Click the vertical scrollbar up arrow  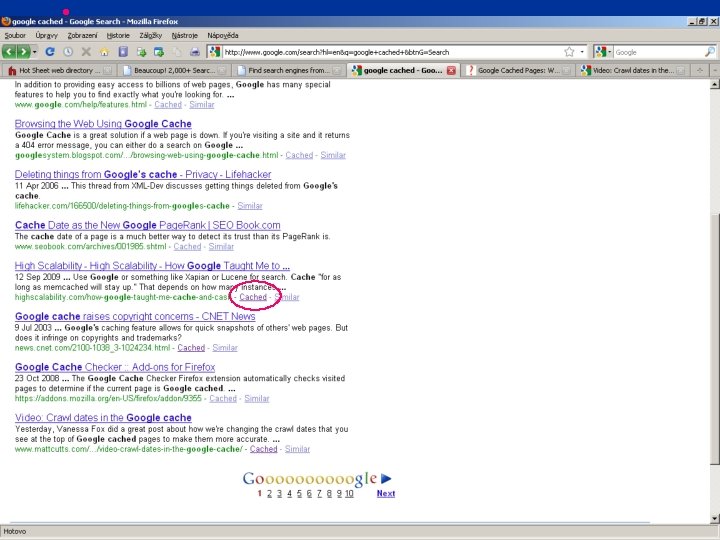click(714, 84)
